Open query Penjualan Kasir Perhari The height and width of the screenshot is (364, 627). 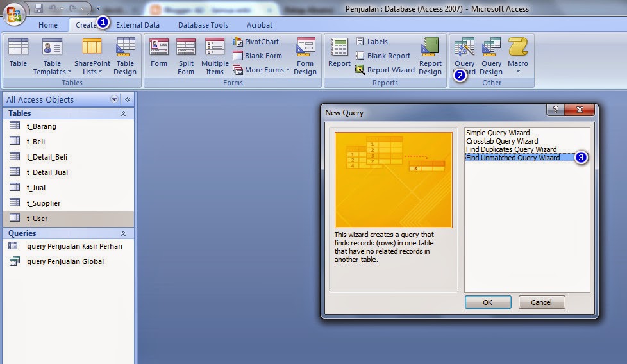pyautogui.click(x=69, y=246)
